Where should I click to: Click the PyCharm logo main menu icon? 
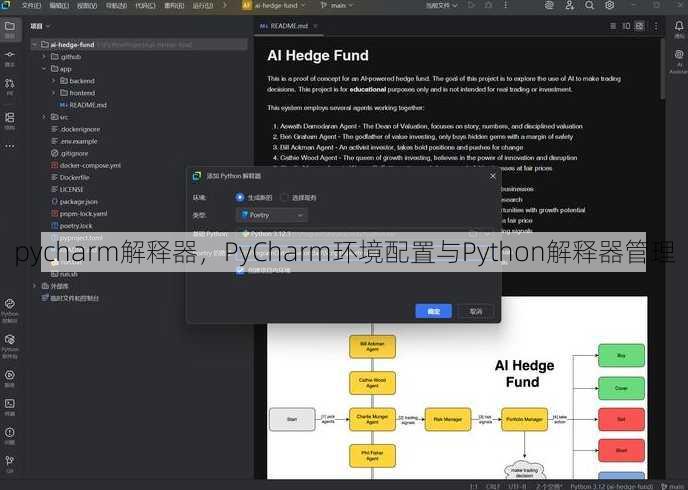click(6, 5)
